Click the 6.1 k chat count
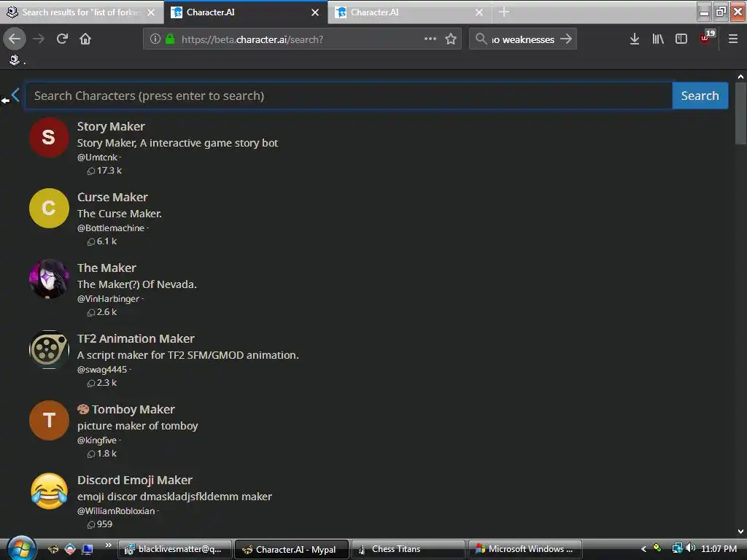Image resolution: width=747 pixels, height=560 pixels. [x=102, y=241]
